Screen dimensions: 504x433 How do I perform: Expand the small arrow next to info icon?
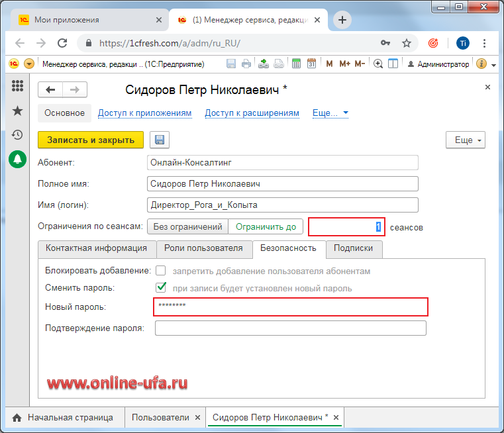pos(493,65)
